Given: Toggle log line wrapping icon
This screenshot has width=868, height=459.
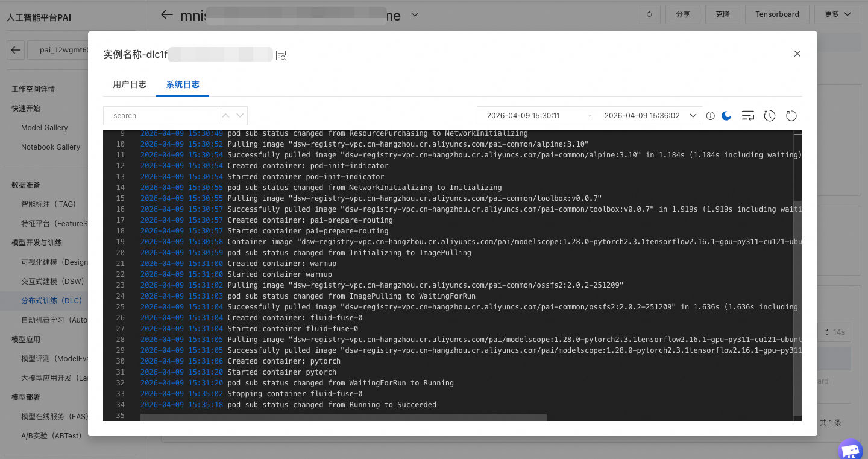Looking at the screenshot, I should pos(748,115).
